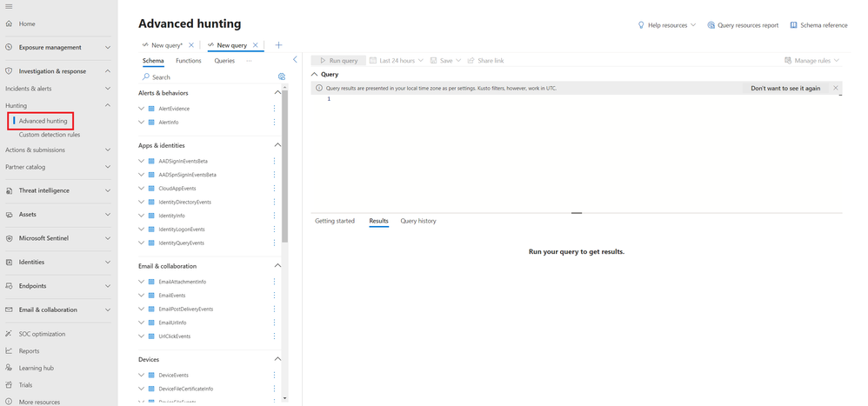Open the Query history tab
The image size is (868, 406).
click(x=418, y=221)
